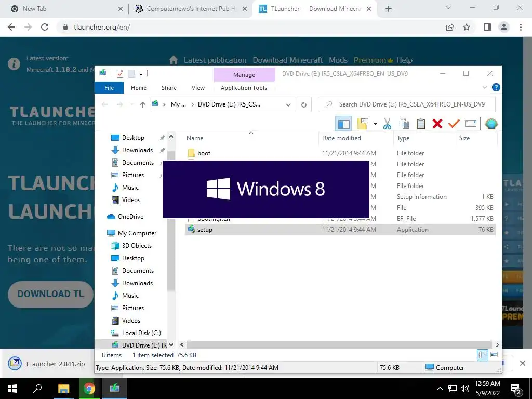The width and height of the screenshot is (532, 399).
Task: Sort by the Size column header
Action: (x=476, y=138)
